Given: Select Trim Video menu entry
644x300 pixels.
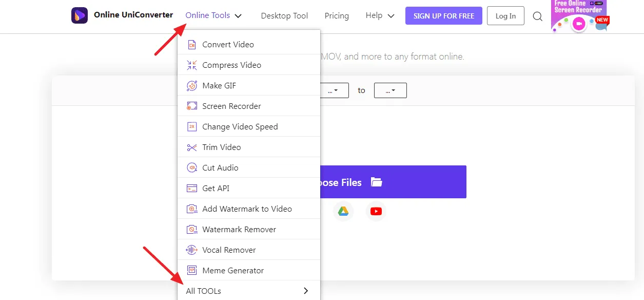Looking at the screenshot, I should pos(249,147).
